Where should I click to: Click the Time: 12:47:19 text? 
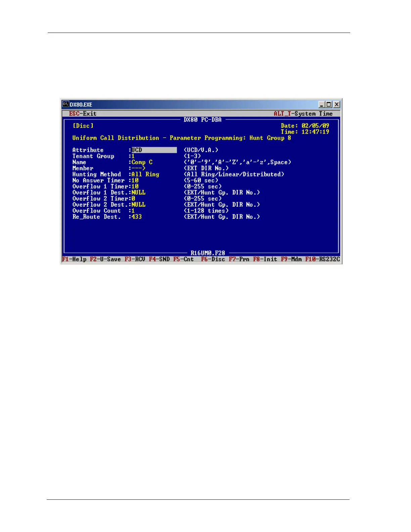(305, 132)
